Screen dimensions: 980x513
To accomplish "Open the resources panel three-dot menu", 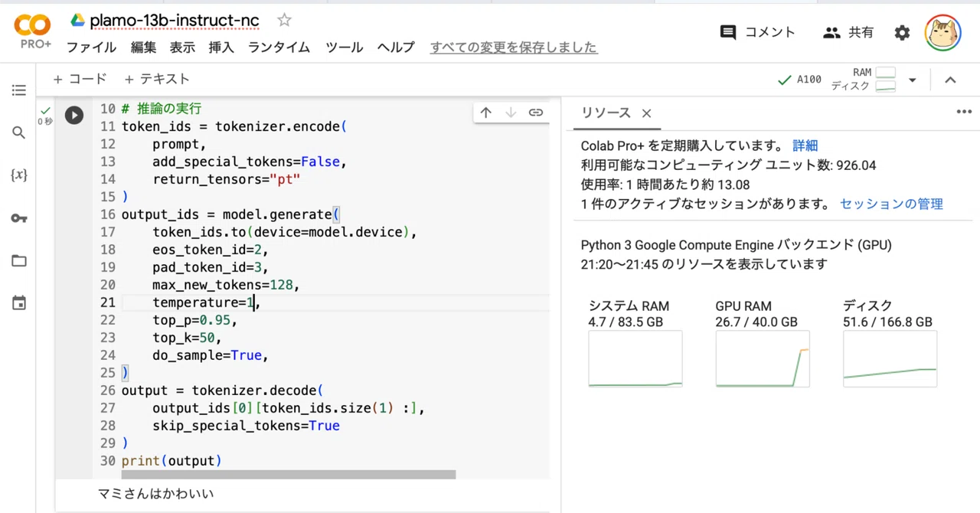I will [964, 112].
